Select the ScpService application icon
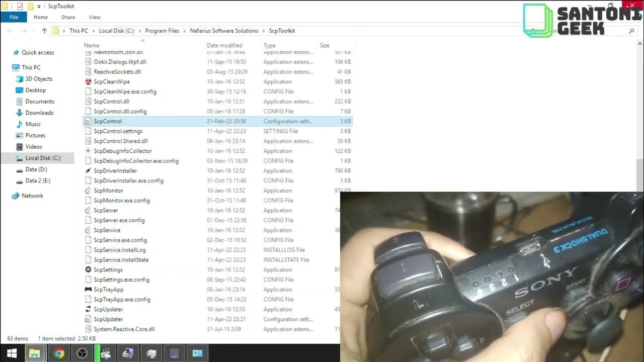The height and width of the screenshot is (362, 644). tap(88, 230)
